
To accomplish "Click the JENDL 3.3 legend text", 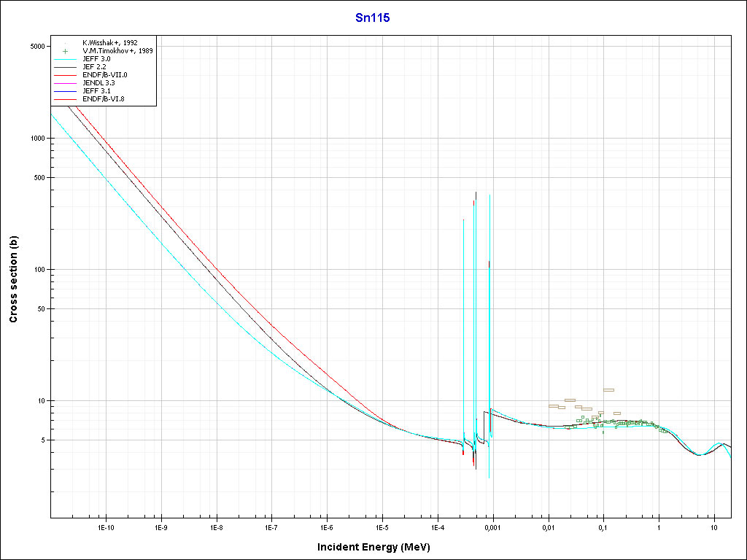I will 99,83.
